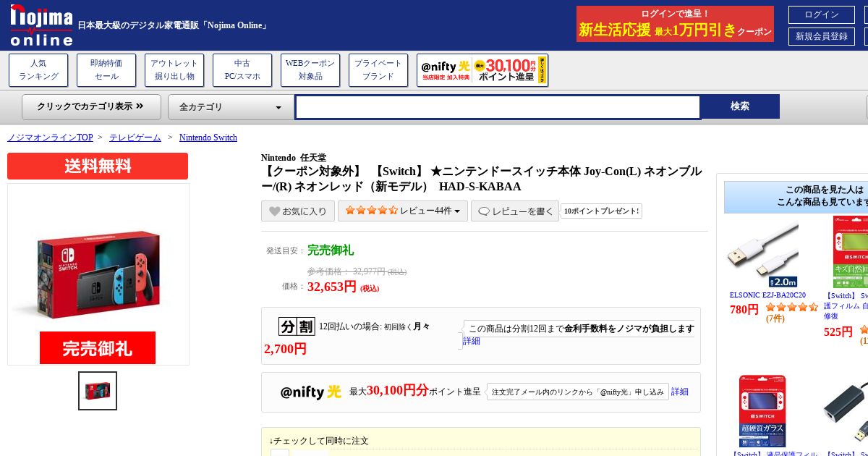The image size is (868, 456).
Task: Click the 780円 price of ELSONIC cable
Action: (744, 310)
